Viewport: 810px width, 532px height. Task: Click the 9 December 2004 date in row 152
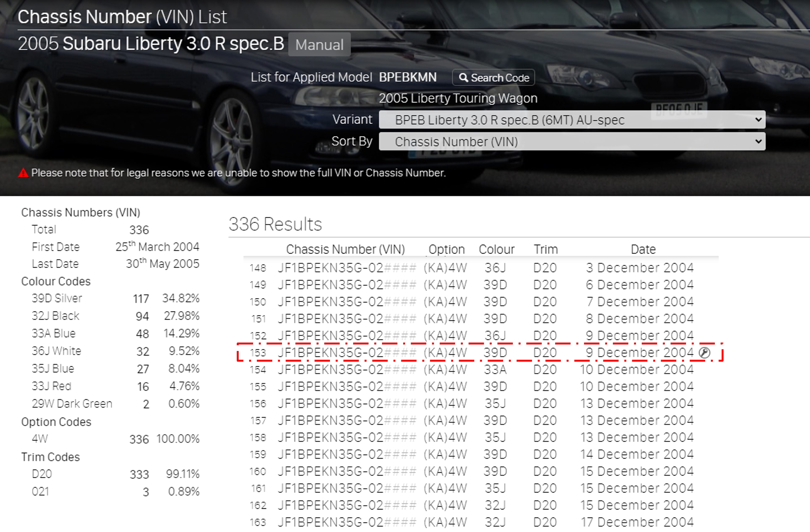[640, 336]
